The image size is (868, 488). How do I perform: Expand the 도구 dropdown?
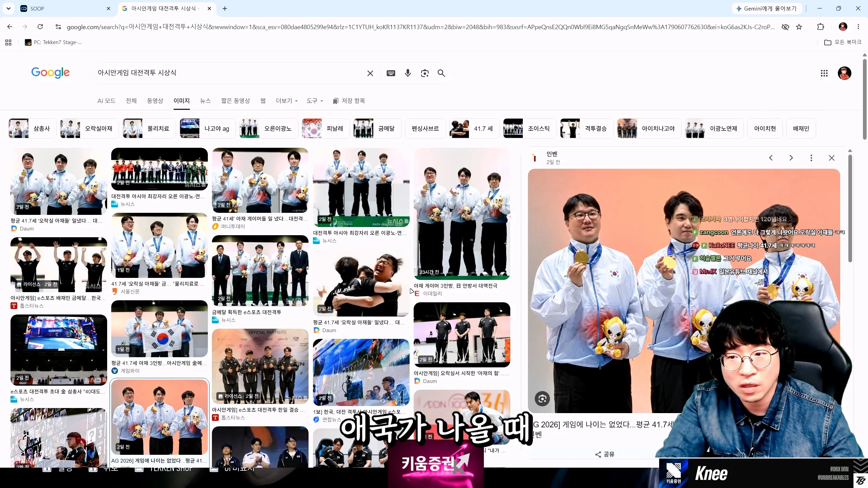(x=315, y=101)
